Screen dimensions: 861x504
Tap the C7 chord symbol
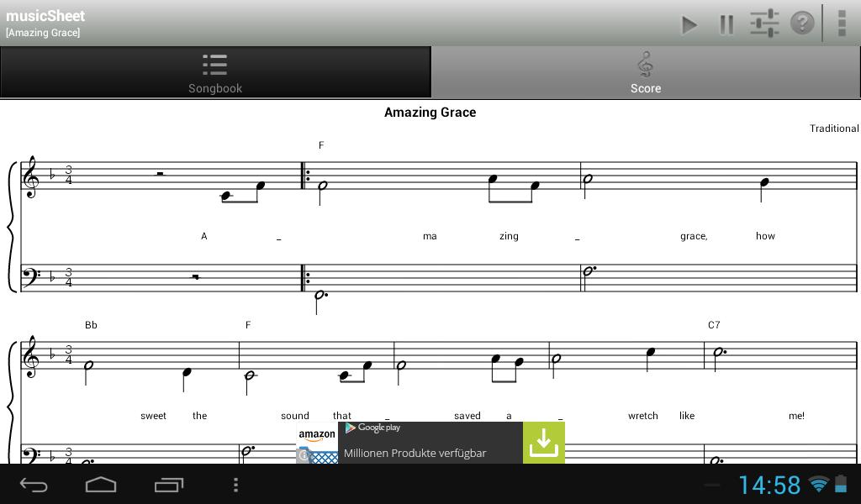coord(714,325)
